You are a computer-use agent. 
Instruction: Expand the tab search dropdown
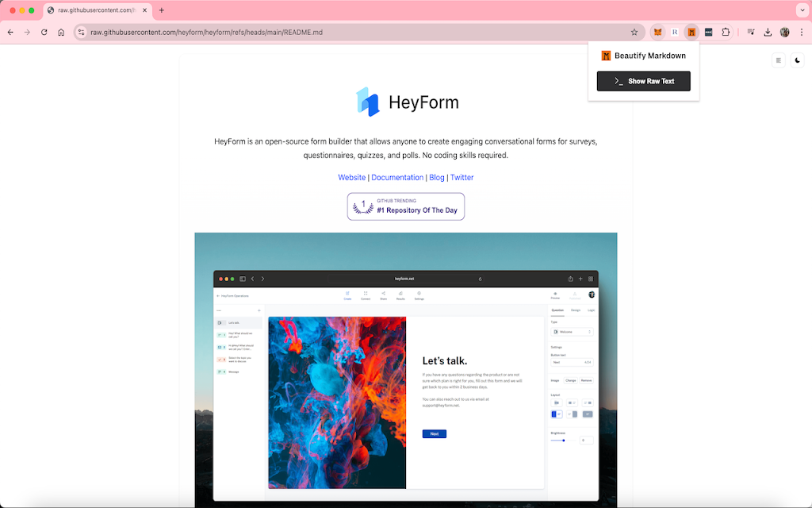[802, 10]
